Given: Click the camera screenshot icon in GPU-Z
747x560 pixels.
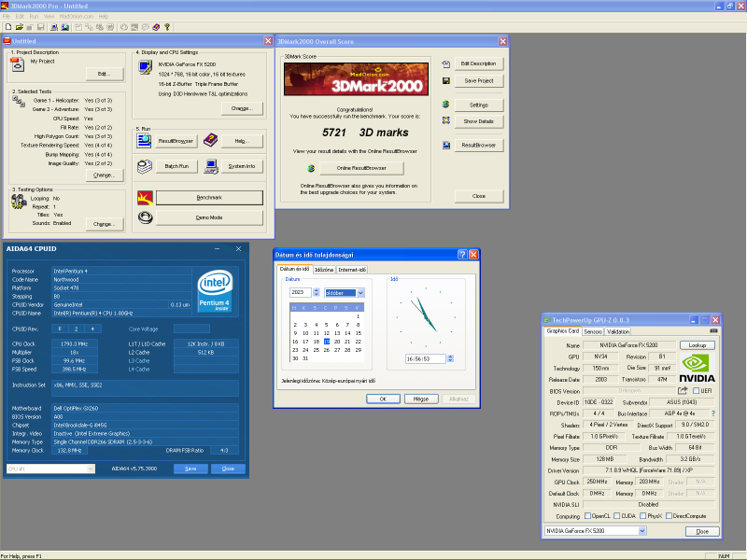Looking at the screenshot, I should click(x=713, y=331).
